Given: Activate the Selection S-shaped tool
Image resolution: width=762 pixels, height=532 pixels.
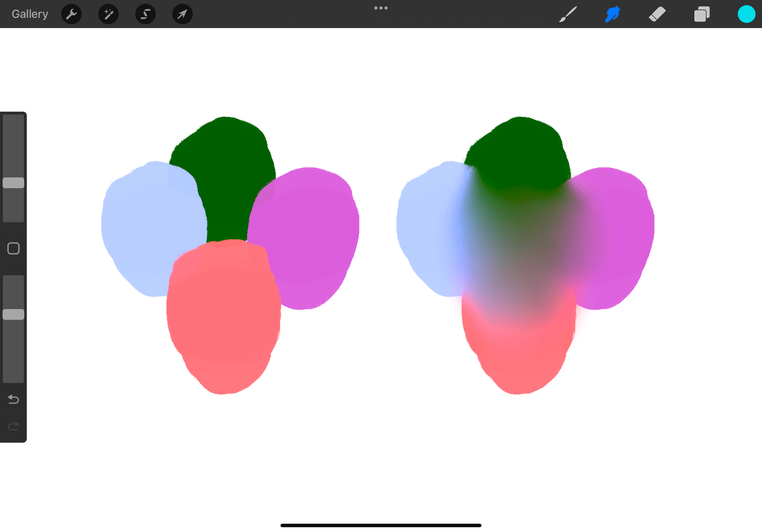Looking at the screenshot, I should pos(146,14).
